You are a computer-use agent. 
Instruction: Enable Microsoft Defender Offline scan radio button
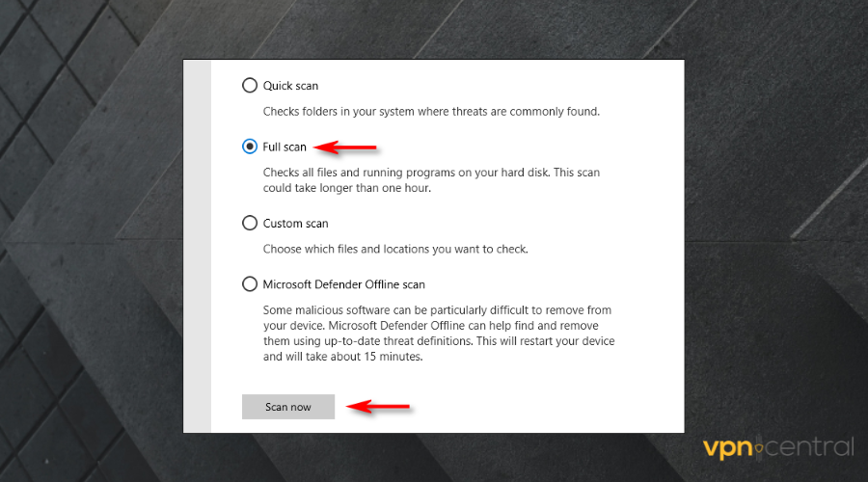pos(250,284)
